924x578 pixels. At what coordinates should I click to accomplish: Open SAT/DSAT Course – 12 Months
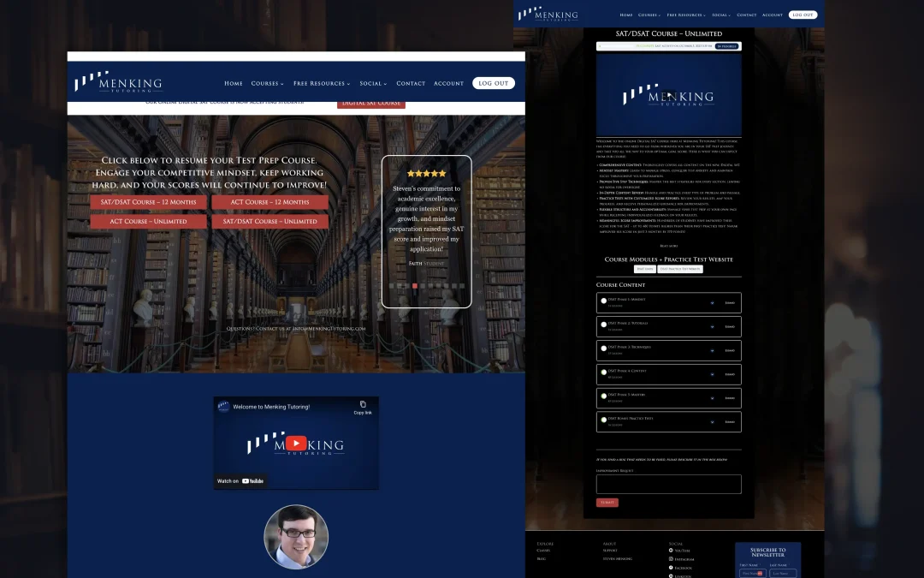(x=149, y=202)
